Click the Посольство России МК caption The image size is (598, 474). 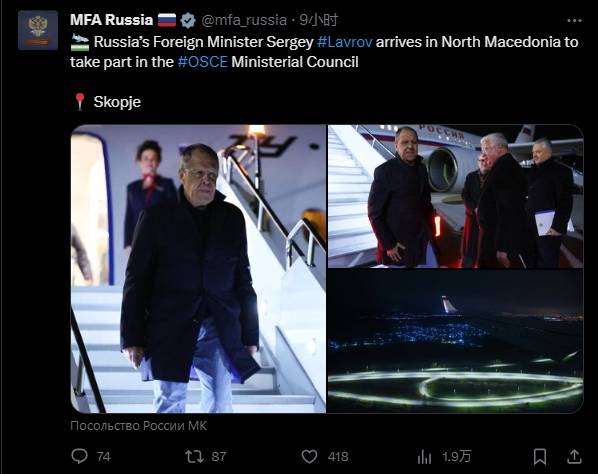click(138, 426)
